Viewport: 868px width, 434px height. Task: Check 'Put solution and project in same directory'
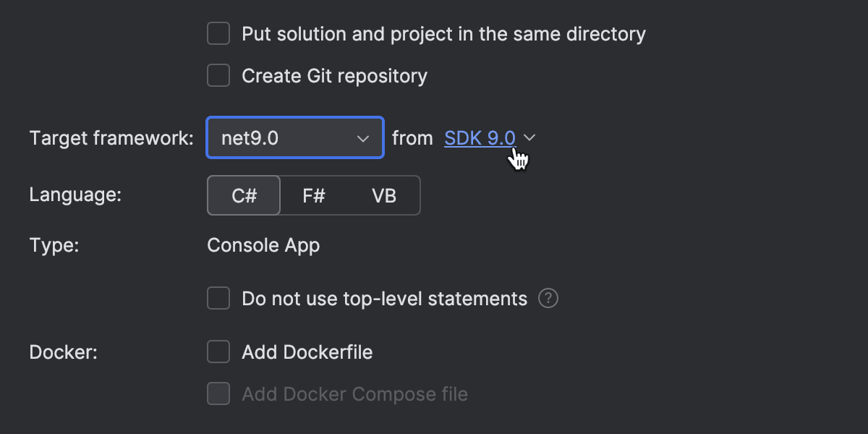218,34
